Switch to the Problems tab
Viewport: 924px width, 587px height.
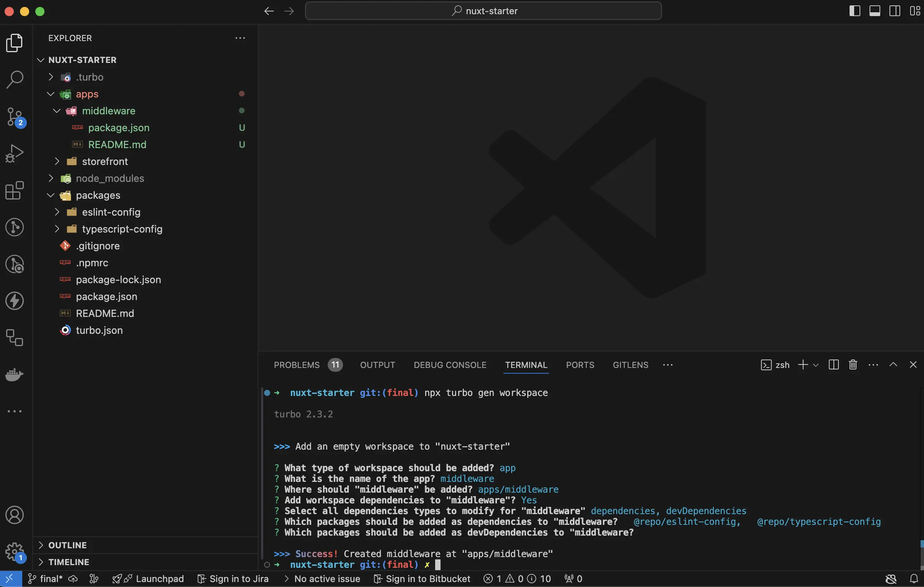click(x=296, y=365)
